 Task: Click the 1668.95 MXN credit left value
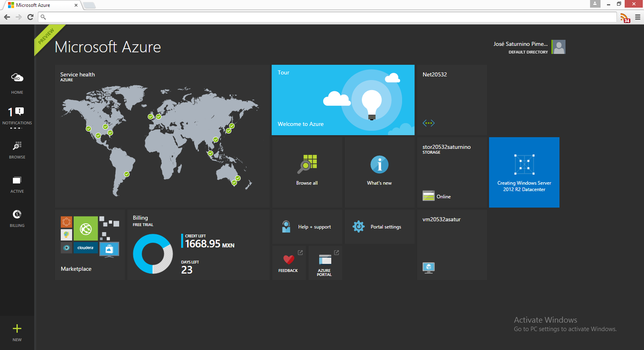pos(210,244)
